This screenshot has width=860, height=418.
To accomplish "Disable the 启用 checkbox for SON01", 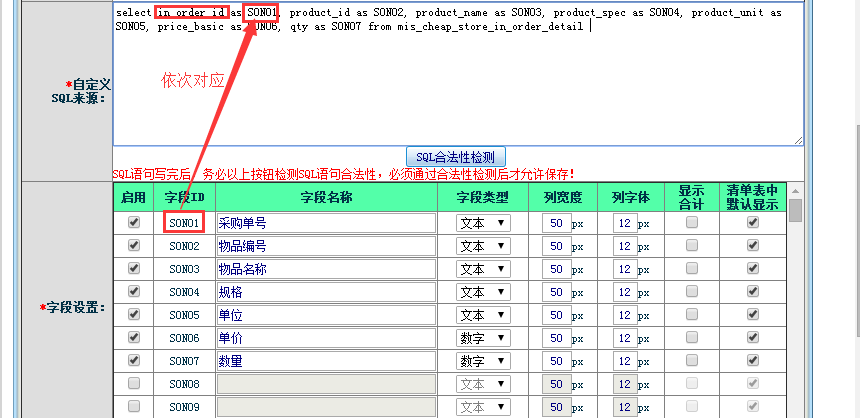I will [134, 223].
